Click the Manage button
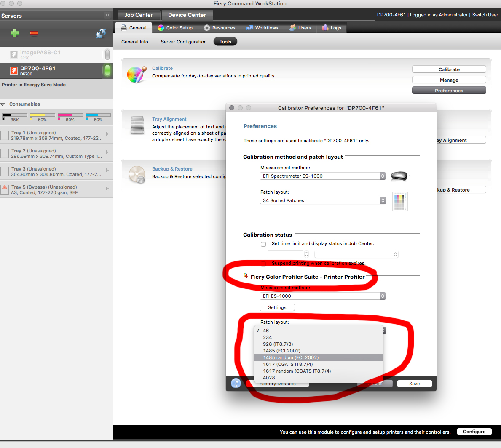Viewport: 501px width, 448px height. [x=449, y=80]
